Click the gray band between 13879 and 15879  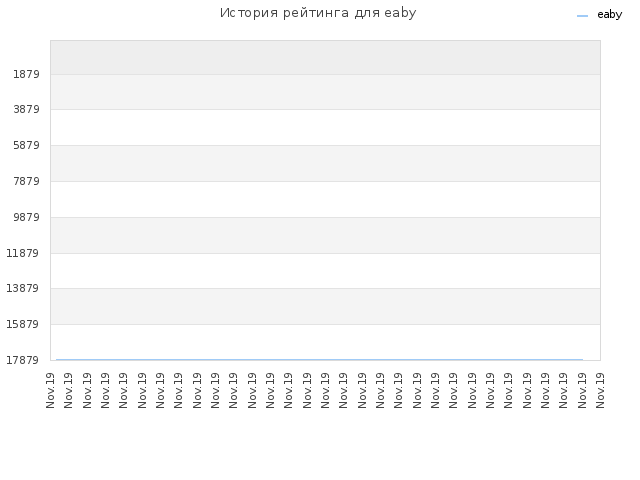coord(325,307)
